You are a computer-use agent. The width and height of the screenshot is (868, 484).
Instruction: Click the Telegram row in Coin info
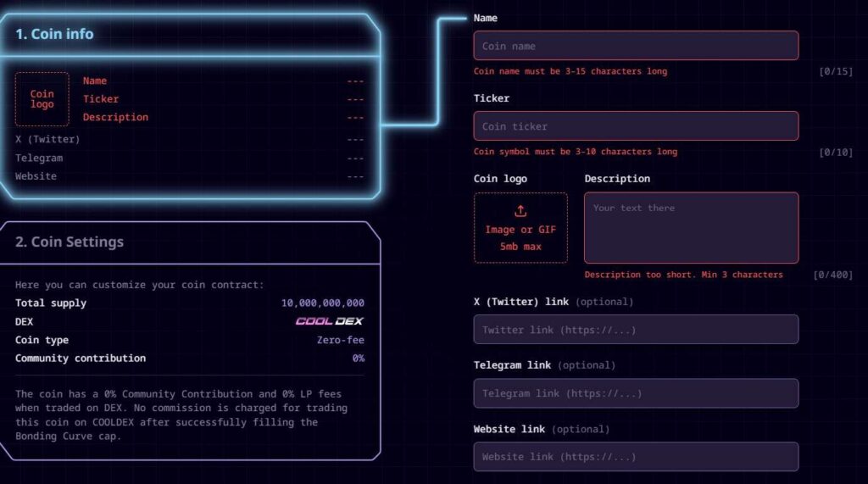tap(189, 158)
